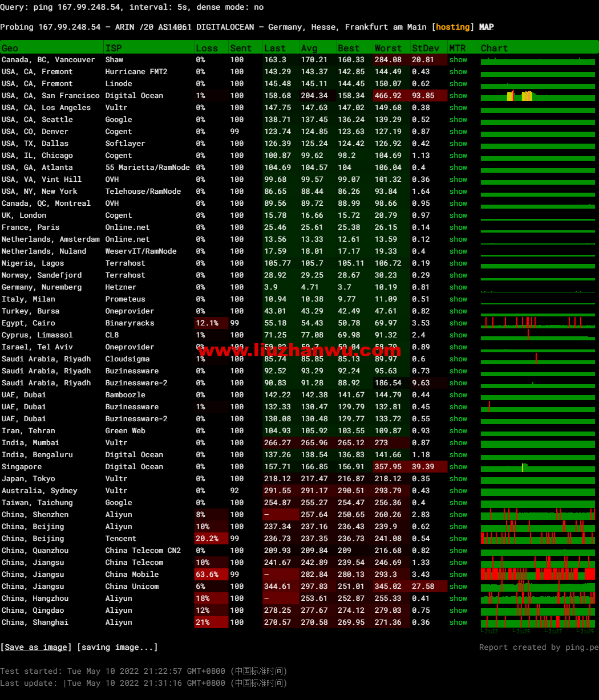Click the Egypt Cairo ping chart
This screenshot has width=599, height=700.
(x=538, y=323)
